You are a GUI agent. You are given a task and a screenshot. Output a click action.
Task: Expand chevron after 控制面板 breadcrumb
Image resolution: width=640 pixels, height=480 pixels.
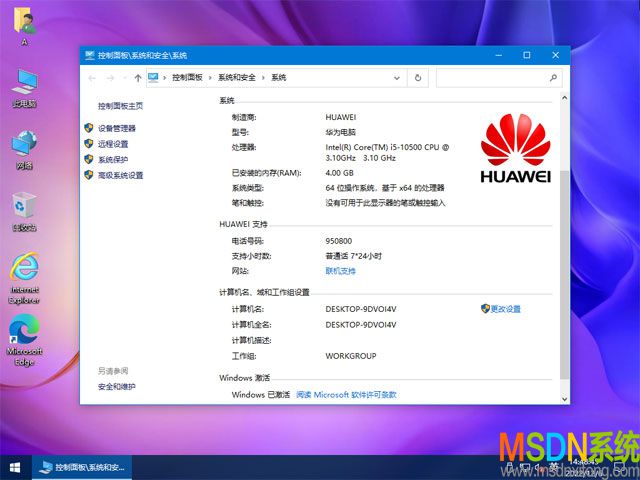(210, 78)
